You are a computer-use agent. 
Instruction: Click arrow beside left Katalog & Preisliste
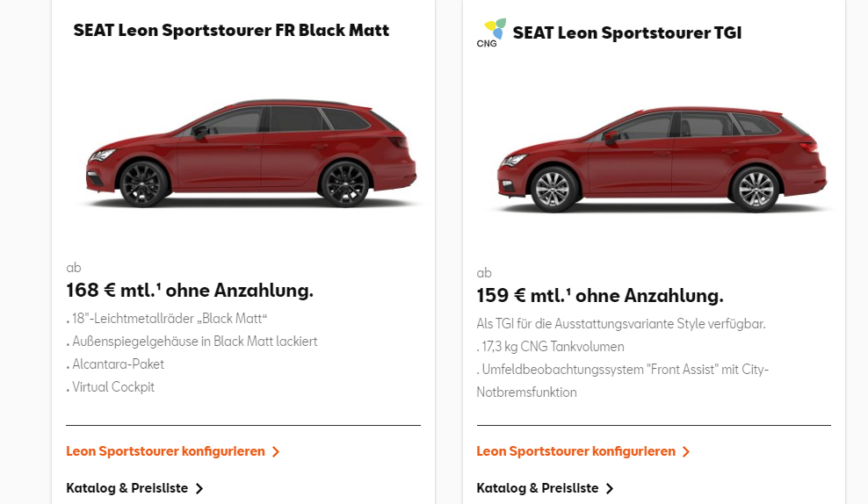199,489
